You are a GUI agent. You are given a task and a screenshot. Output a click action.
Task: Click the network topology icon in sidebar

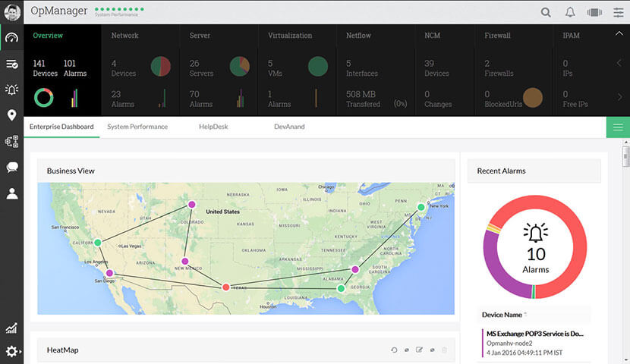(x=11, y=141)
